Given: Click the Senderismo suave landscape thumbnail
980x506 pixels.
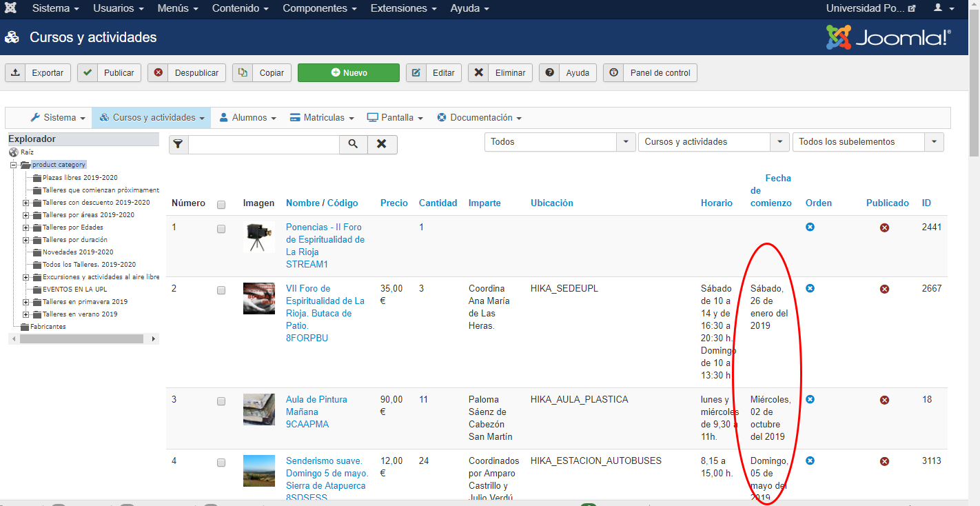Looking at the screenshot, I should [x=258, y=471].
